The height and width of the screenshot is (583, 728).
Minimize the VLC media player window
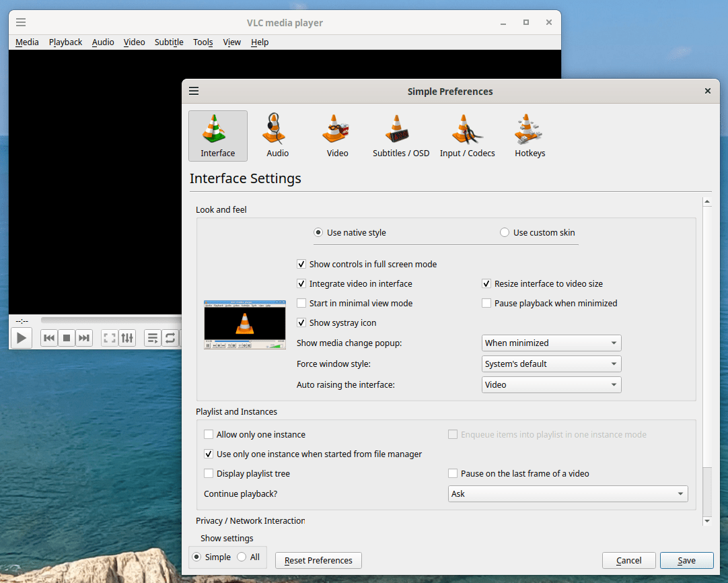point(503,22)
